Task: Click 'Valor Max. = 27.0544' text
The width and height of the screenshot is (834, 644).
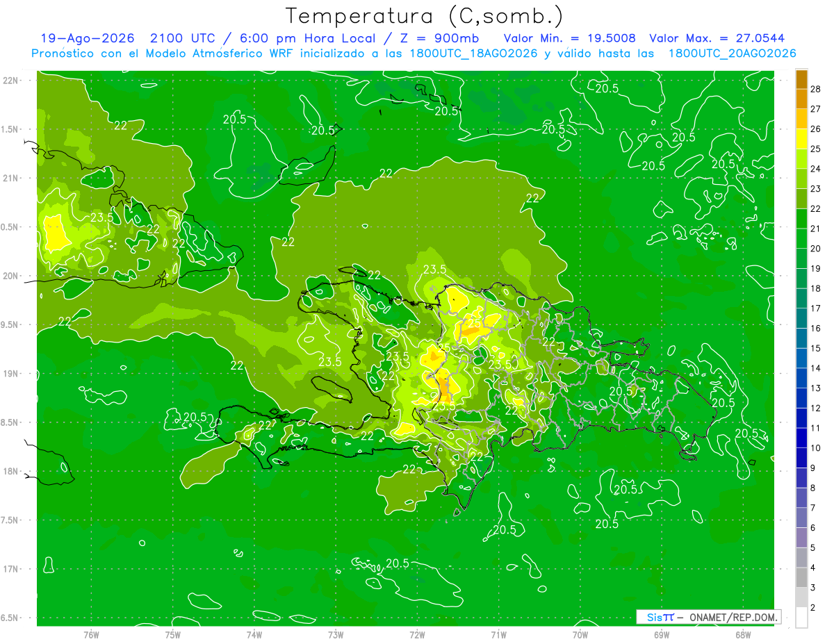Action: click(x=717, y=39)
